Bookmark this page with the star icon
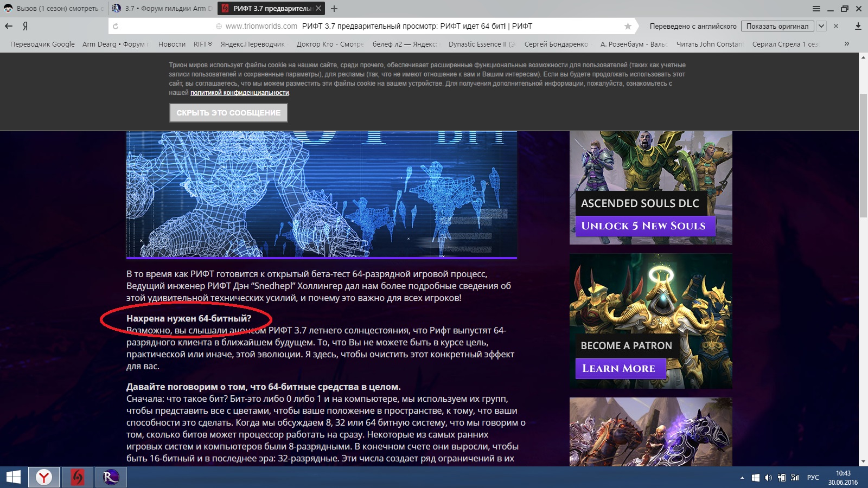868x488 pixels. (x=628, y=26)
